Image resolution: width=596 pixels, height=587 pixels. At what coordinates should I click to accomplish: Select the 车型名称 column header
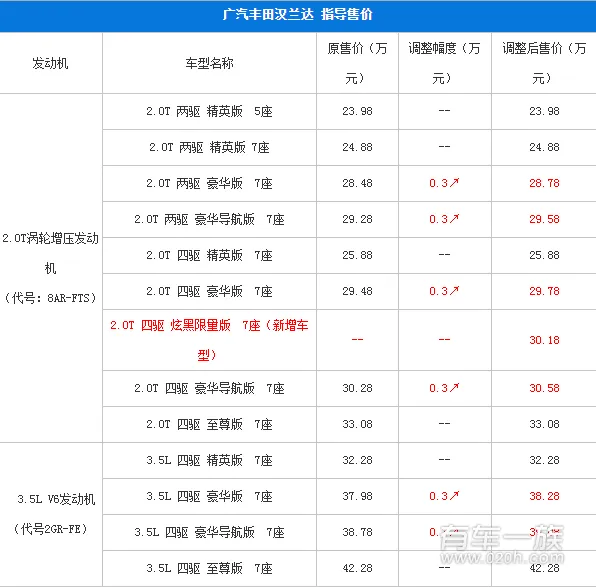click(209, 63)
